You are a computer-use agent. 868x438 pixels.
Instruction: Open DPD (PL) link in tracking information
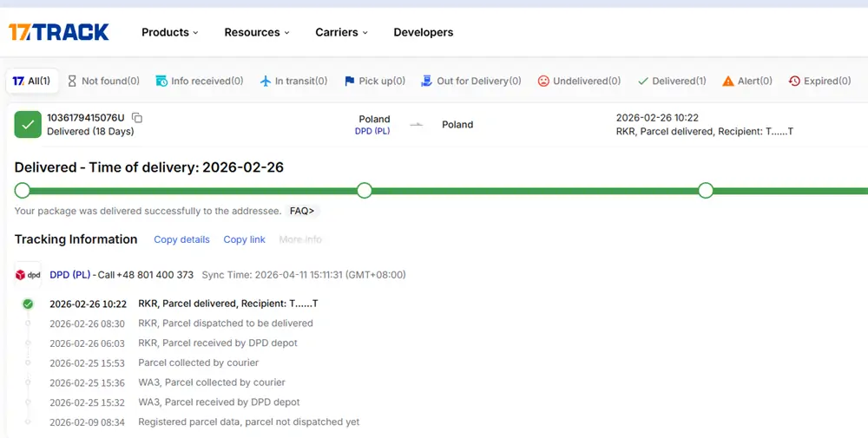(x=70, y=275)
